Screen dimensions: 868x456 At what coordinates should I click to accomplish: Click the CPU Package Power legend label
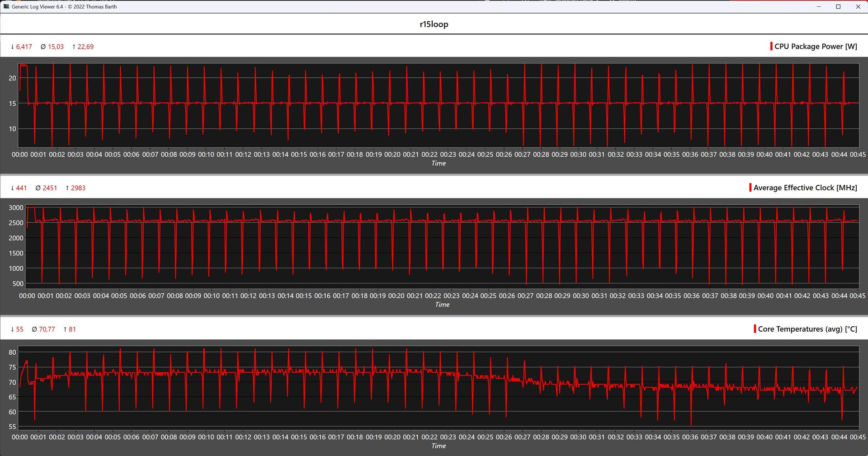coord(816,47)
